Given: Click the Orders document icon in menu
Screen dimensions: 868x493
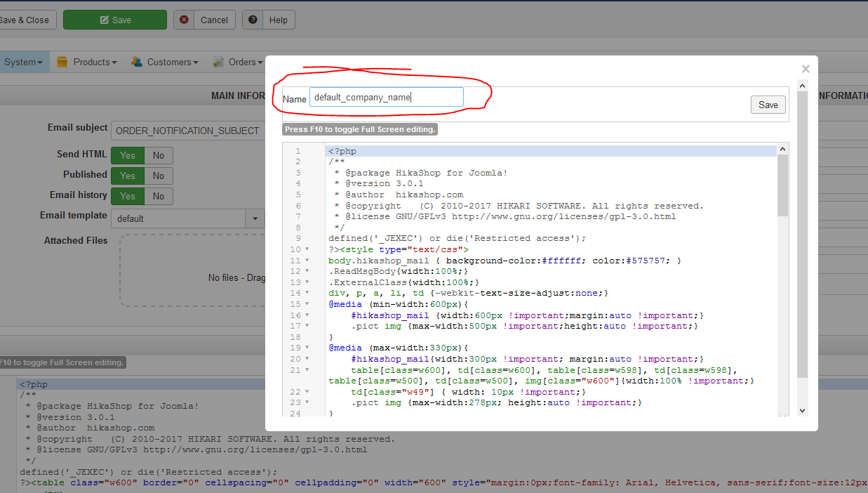Looking at the screenshot, I should pos(219,63).
